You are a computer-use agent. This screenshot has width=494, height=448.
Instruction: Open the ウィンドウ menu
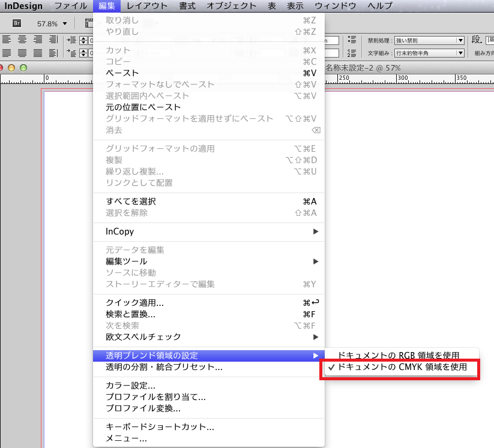pos(335,6)
